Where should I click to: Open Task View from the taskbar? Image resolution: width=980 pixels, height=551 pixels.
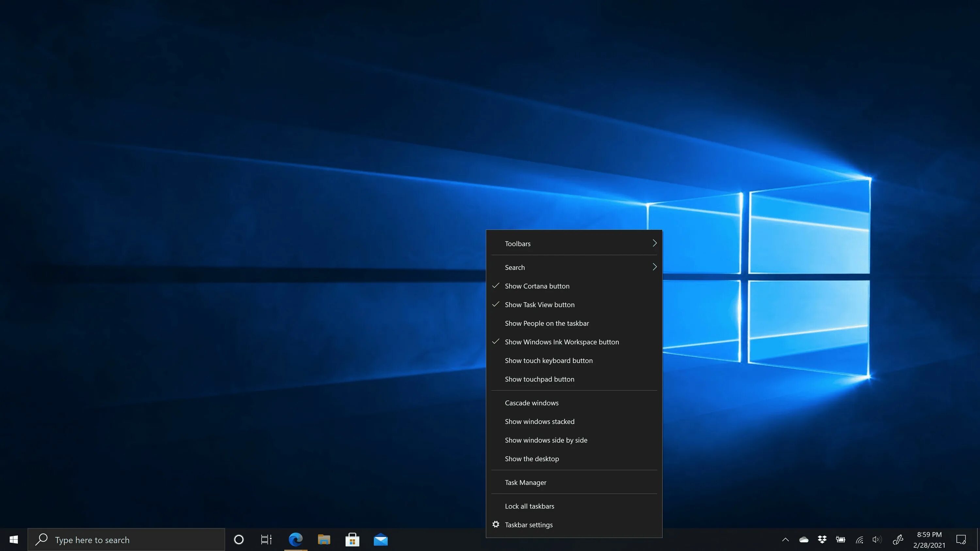[x=266, y=540]
